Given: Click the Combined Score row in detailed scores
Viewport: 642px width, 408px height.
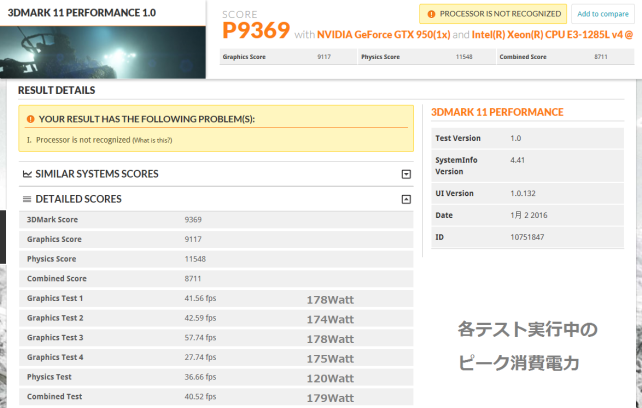Looking at the screenshot, I should (216, 279).
